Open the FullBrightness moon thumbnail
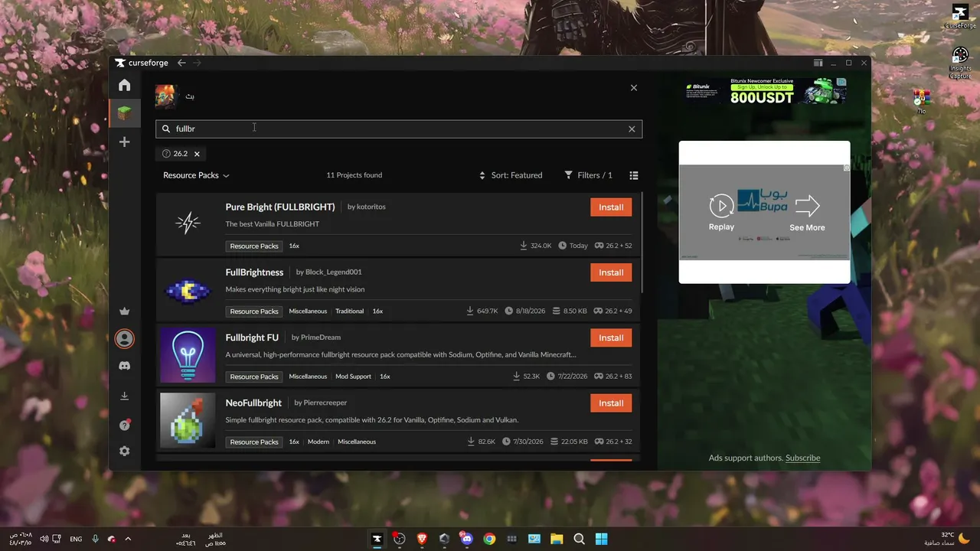980x551 pixels. click(x=188, y=289)
